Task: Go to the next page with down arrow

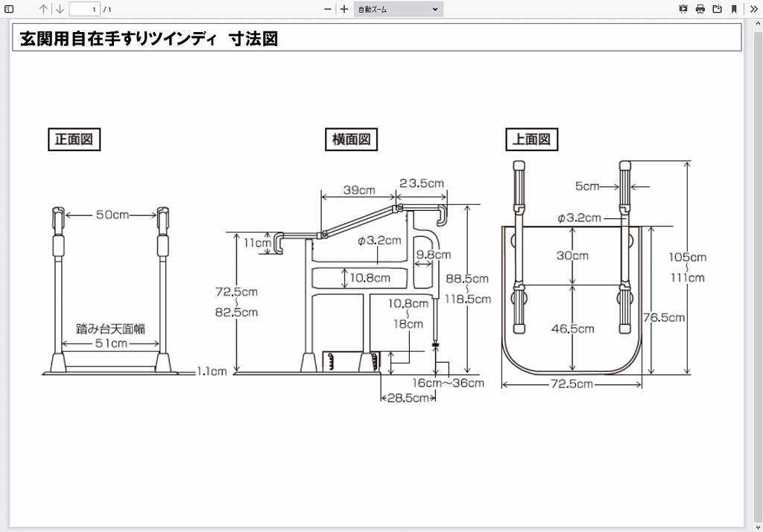Action: pyautogui.click(x=59, y=9)
